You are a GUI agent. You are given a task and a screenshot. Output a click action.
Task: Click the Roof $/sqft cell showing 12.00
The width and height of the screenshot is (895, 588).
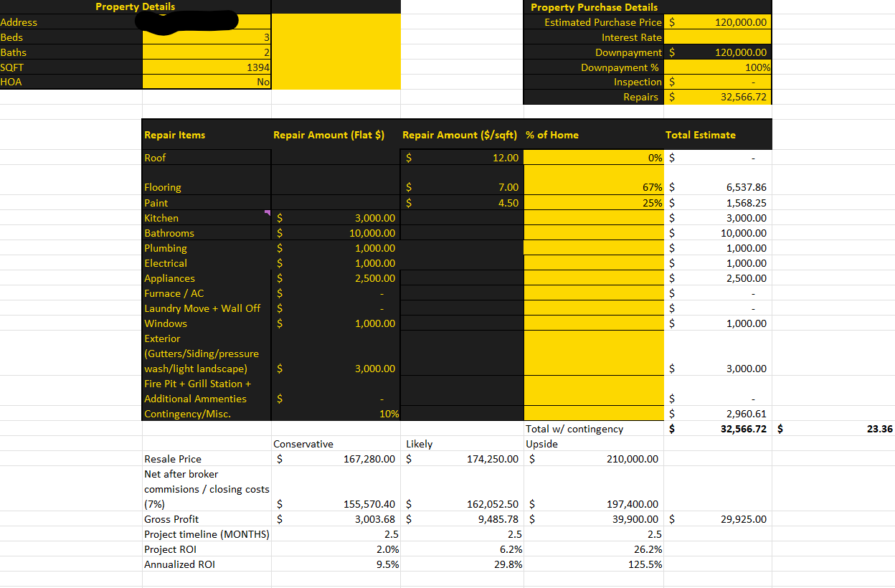[462, 157]
